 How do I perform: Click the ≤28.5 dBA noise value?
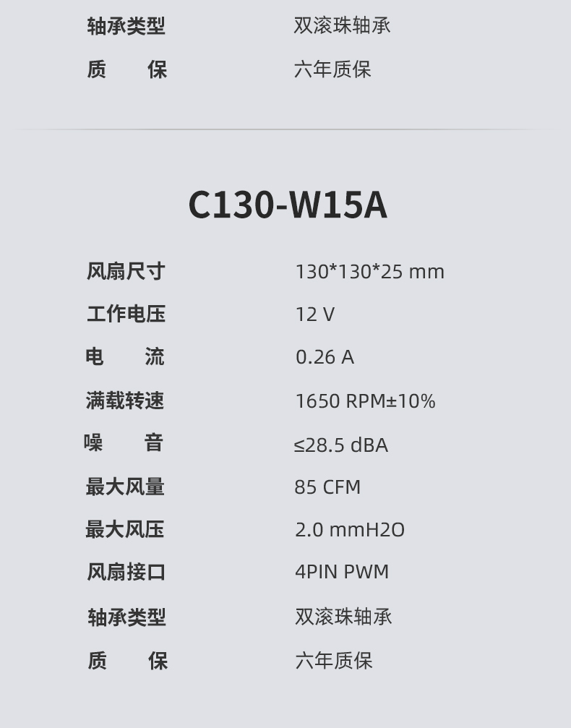click(340, 445)
